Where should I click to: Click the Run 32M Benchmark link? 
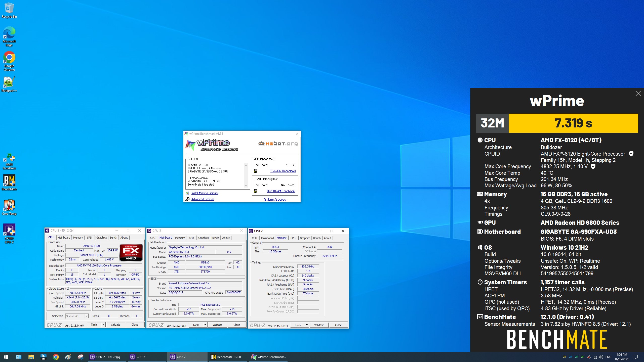point(283,171)
